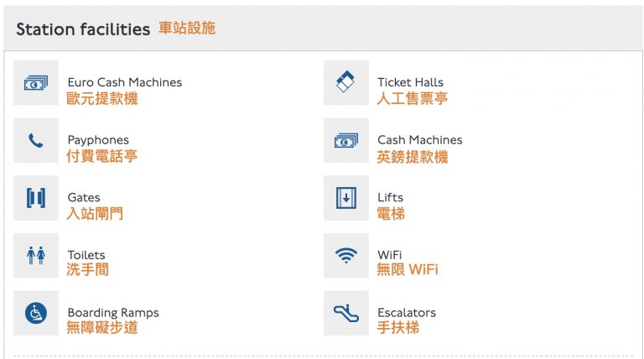This screenshot has height=359, width=644.
Task: Click the Lifts elevator icon
Action: point(345,198)
